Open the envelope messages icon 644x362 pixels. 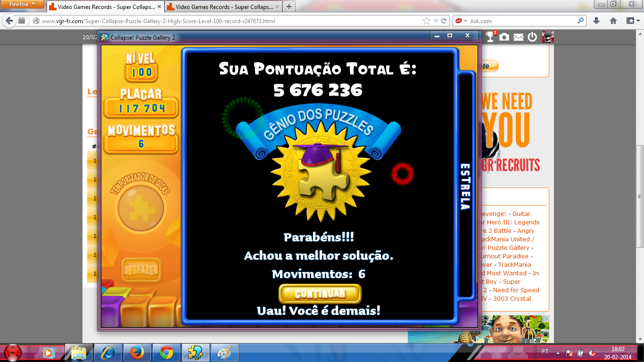518,37
